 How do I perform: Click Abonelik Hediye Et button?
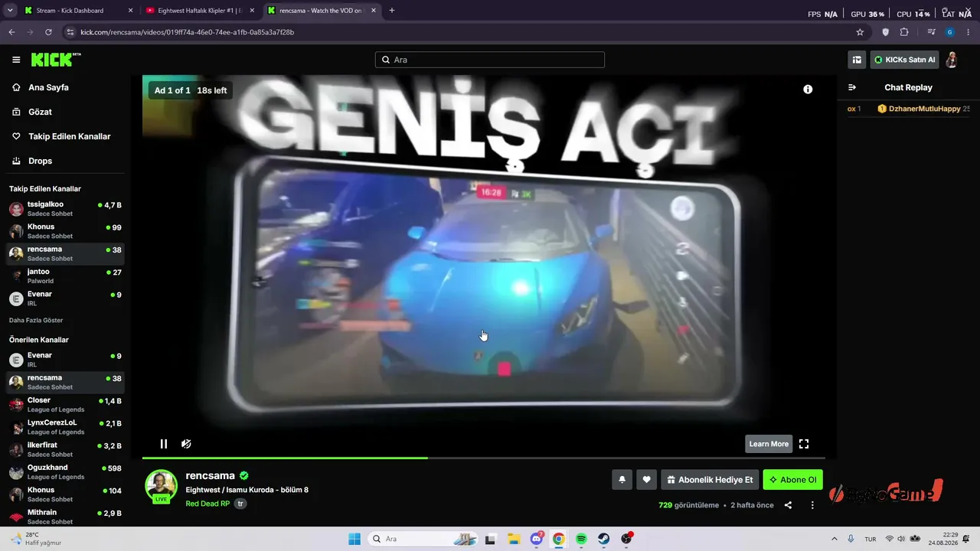(710, 480)
